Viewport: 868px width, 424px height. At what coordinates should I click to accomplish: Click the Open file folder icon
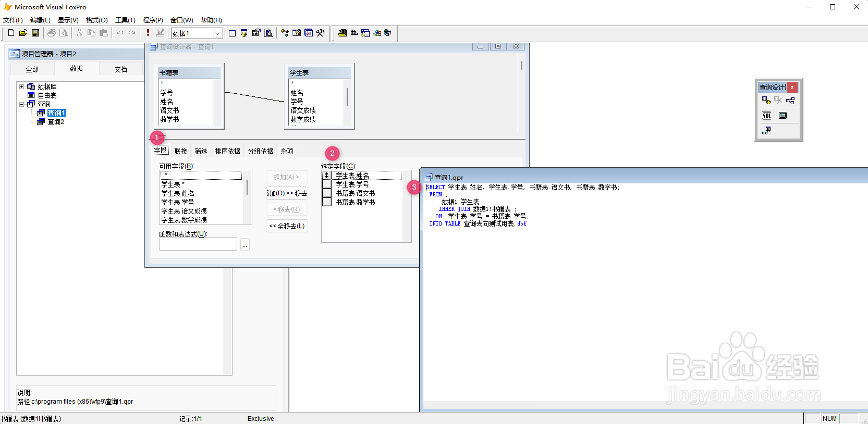click(23, 33)
